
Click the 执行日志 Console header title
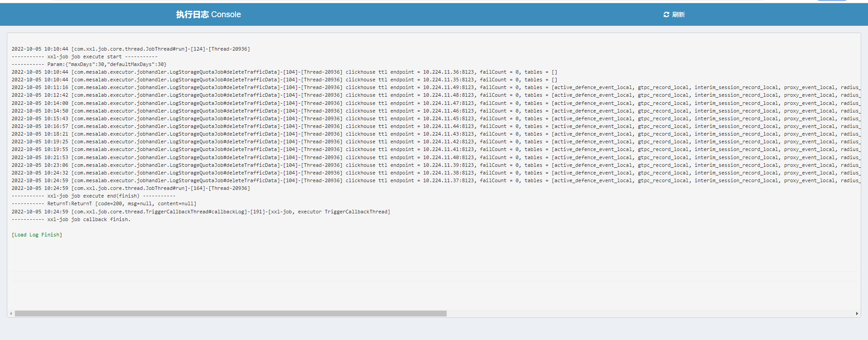pos(208,14)
